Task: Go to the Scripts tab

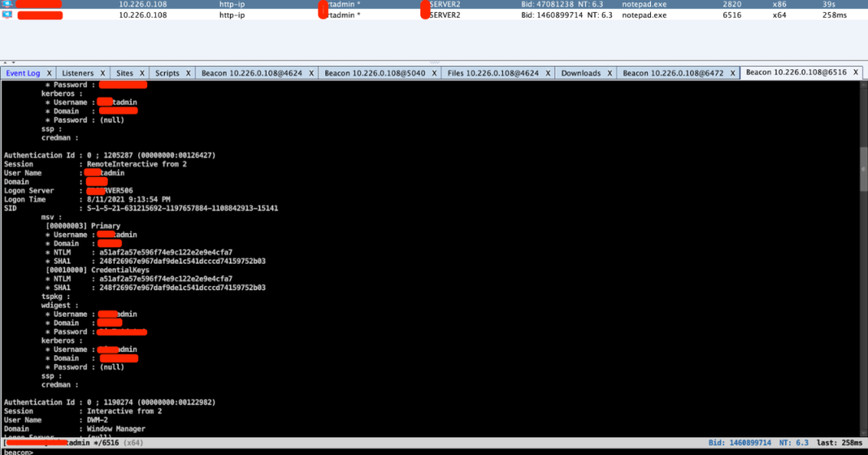Action: [167, 73]
